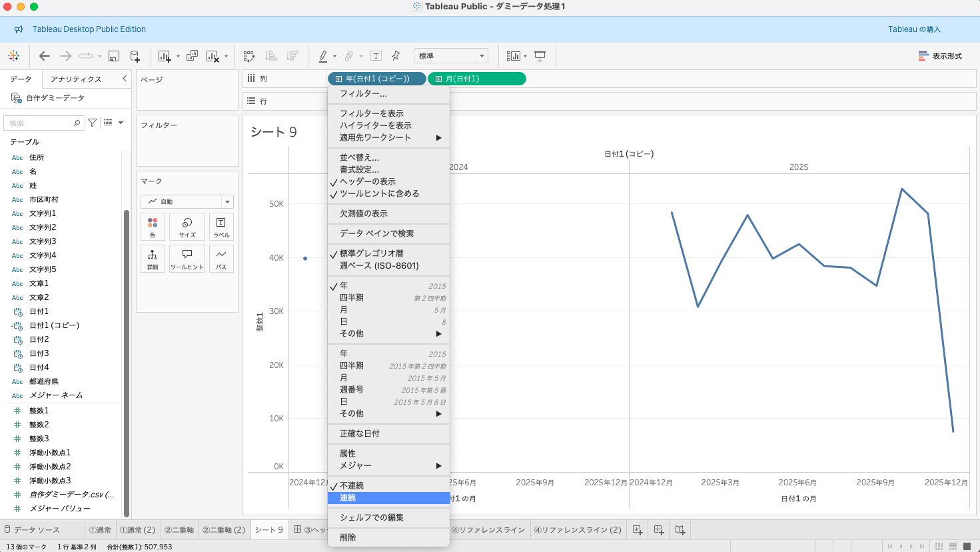The height and width of the screenshot is (552, 980).
Task: Click the save workbook icon
Action: pos(114,56)
